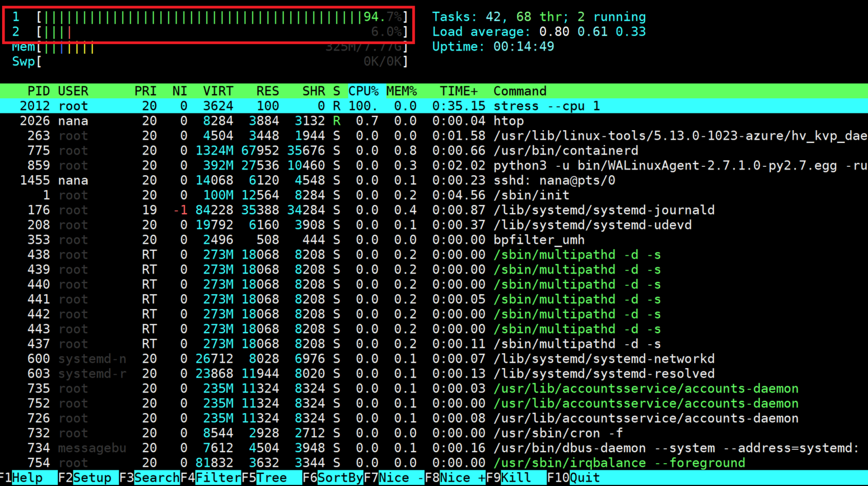Select the hv_kvp_daemon process PID 263
This screenshot has height=486, width=868.
coord(434,136)
